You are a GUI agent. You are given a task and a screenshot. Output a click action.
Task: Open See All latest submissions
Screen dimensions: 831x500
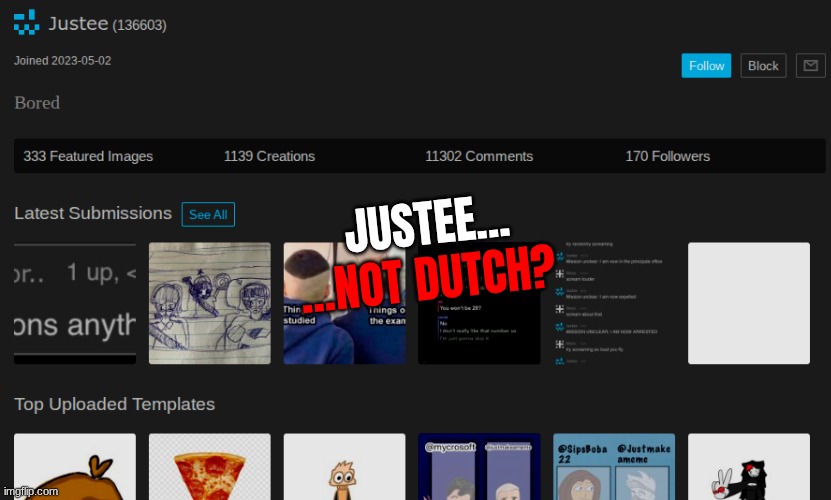tap(208, 214)
